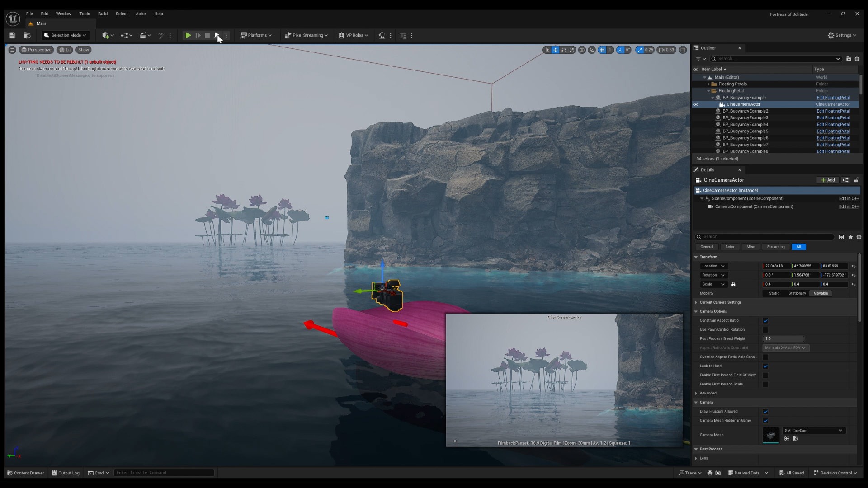
Task: Select the Translate (move) gizmo tool in viewport
Action: [x=556, y=50]
